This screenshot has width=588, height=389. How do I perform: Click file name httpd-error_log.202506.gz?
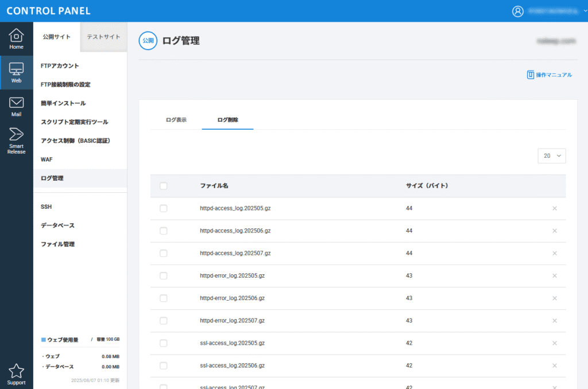click(232, 298)
